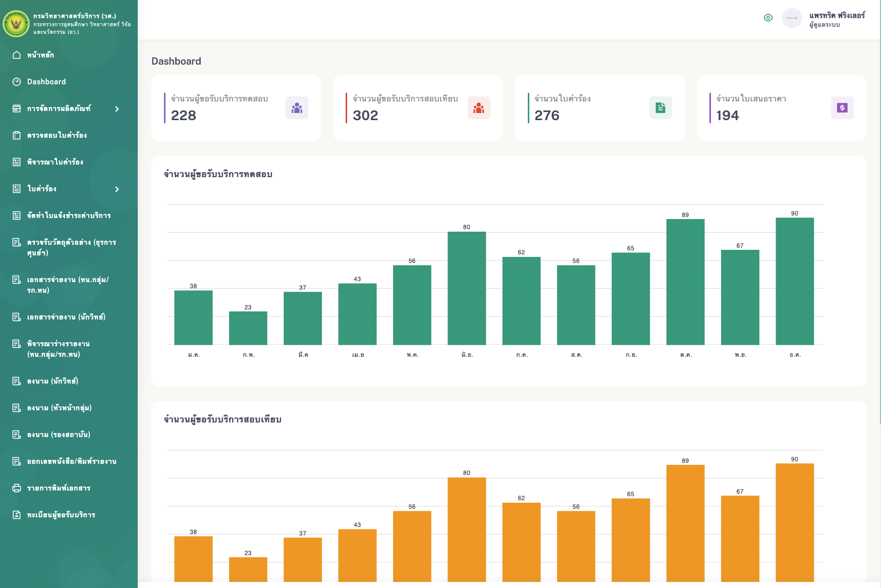This screenshot has width=881, height=588.
Task: Click the orange December bar showing 90
Action: (794, 522)
